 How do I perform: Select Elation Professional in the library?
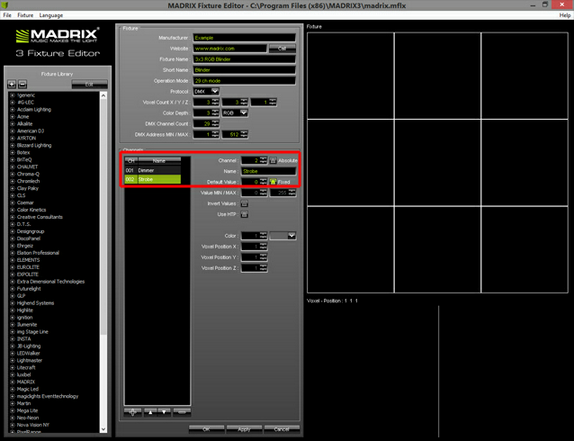pyautogui.click(x=38, y=253)
